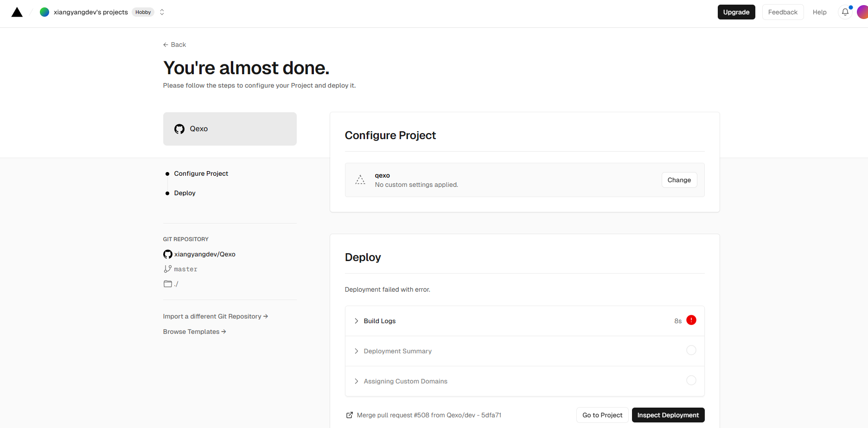The image size is (868, 428).
Task: Click Import a different Git Repository
Action: (216, 316)
